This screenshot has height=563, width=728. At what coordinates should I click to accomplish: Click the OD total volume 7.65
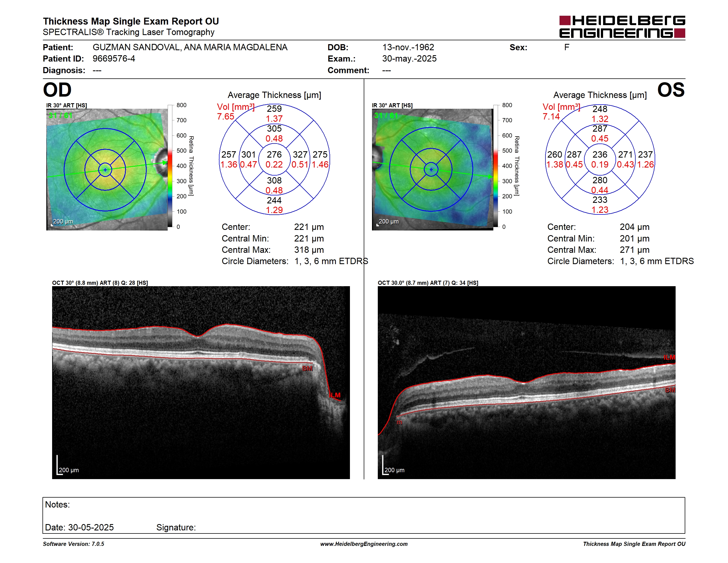click(226, 116)
